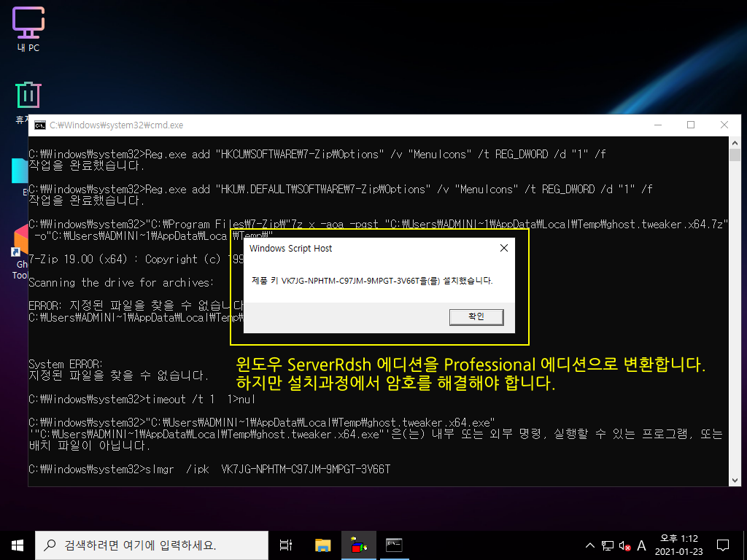The image size is (747, 560).
Task: Close the Windows Script Host dialog
Action: tap(504, 248)
